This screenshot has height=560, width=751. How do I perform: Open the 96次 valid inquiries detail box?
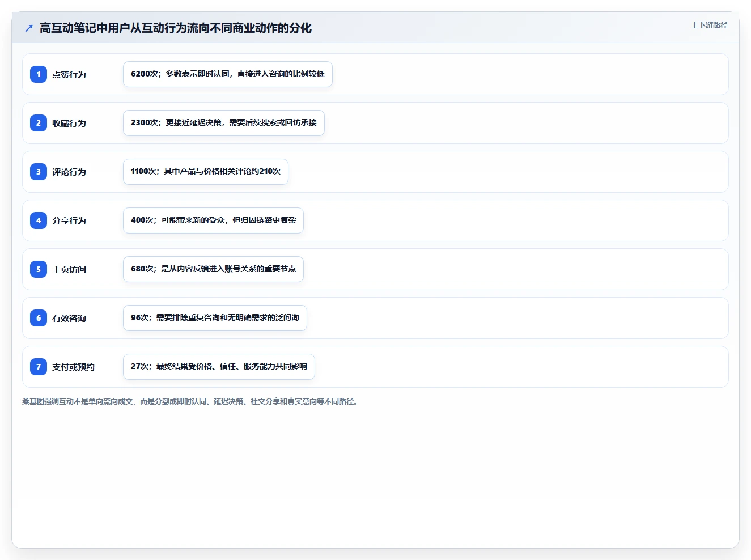pos(215,318)
